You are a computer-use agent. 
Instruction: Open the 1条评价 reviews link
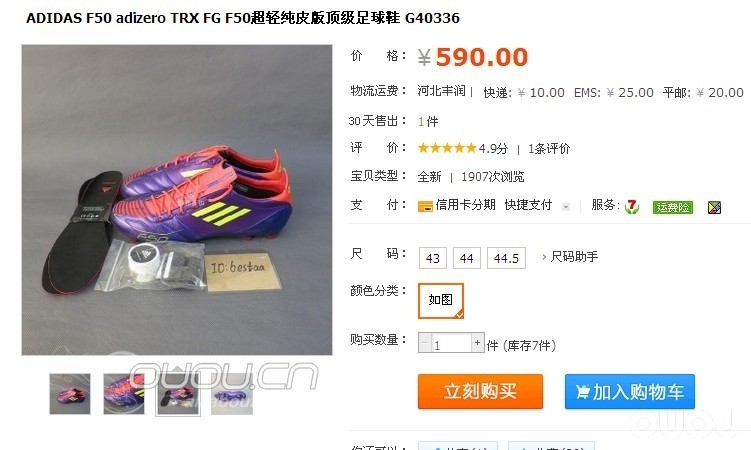point(549,149)
